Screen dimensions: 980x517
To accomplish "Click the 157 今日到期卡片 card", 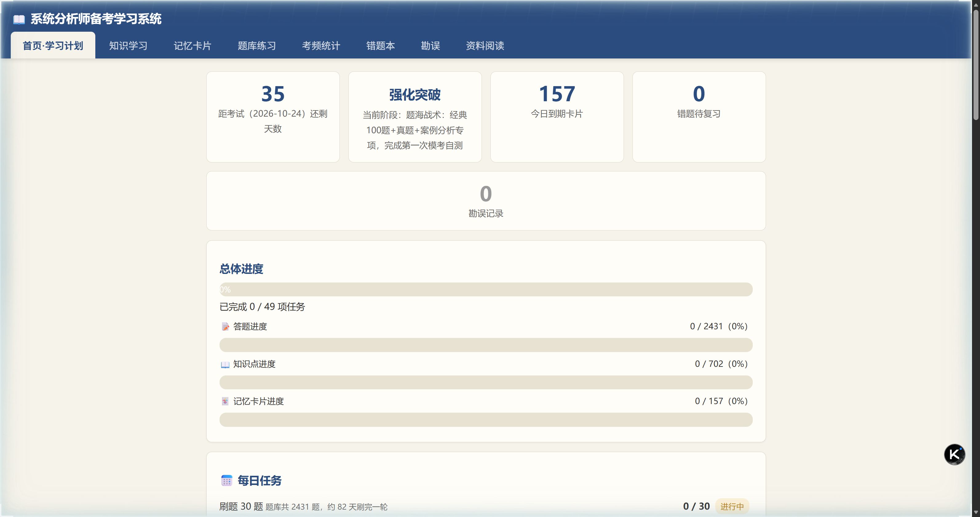I will 557,117.
